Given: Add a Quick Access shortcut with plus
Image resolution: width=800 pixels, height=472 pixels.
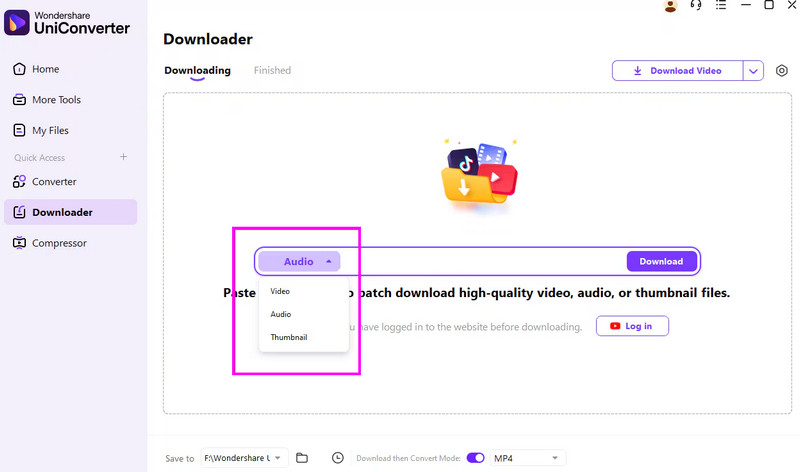Looking at the screenshot, I should point(123,157).
